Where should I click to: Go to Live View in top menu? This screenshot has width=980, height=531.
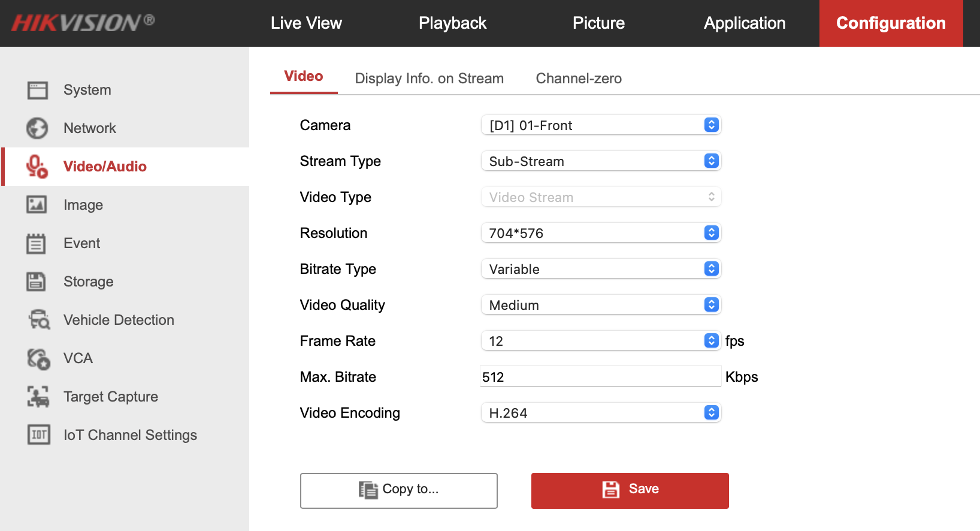tap(306, 23)
